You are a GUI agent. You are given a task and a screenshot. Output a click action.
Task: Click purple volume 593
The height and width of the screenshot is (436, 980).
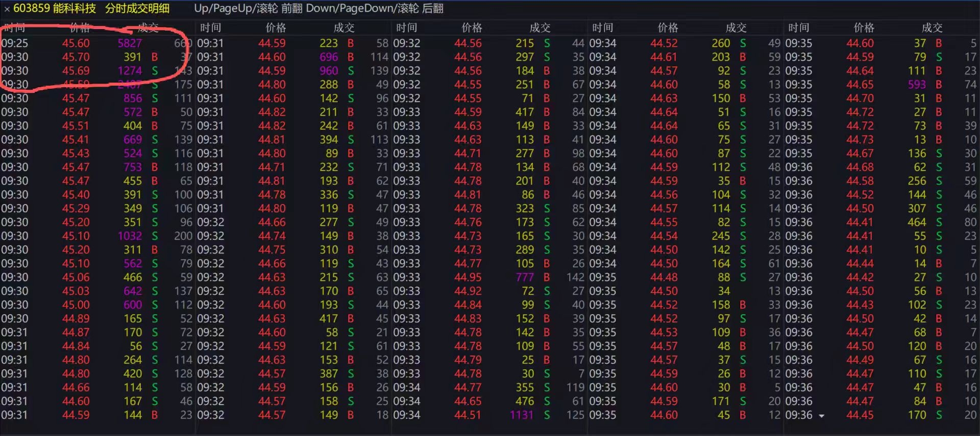pyautogui.click(x=917, y=85)
